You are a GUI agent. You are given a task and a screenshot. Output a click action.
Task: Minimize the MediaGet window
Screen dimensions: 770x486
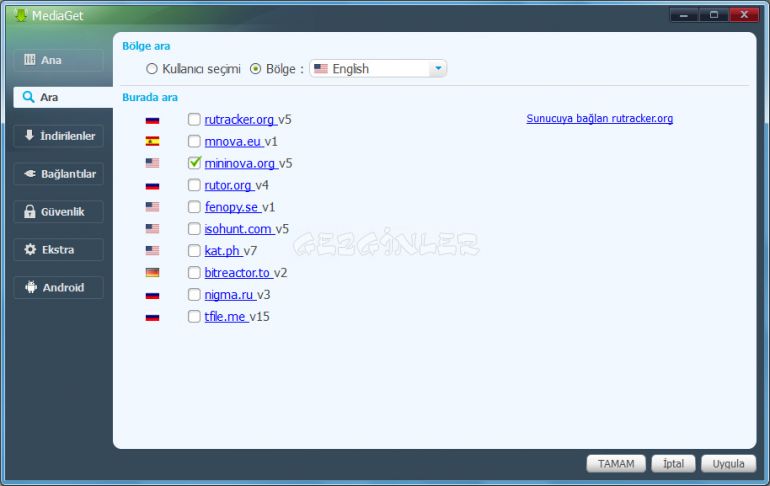684,15
